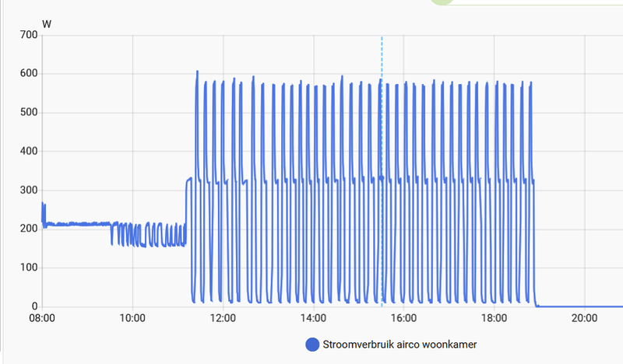The width and height of the screenshot is (623, 364).
Task: Toggle the blue legend circle for Stroomverbruik
Action: [312, 345]
